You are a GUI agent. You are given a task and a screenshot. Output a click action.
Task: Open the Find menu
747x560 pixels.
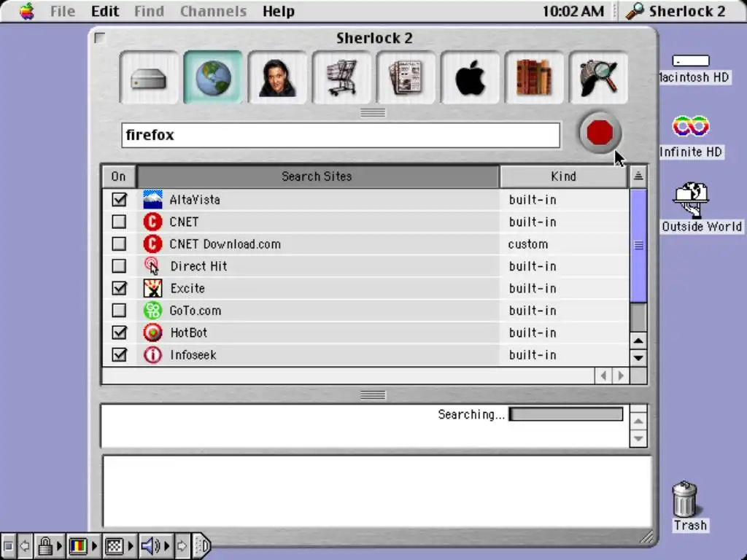point(149,11)
